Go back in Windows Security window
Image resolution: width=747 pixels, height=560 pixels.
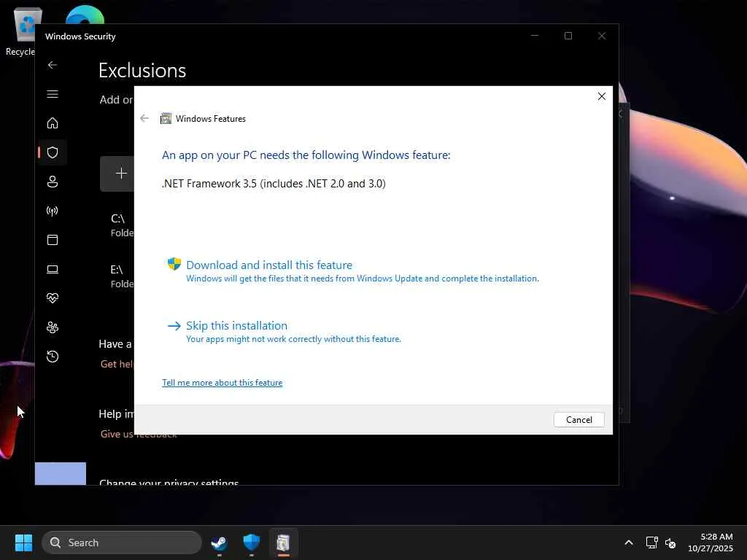[53, 65]
